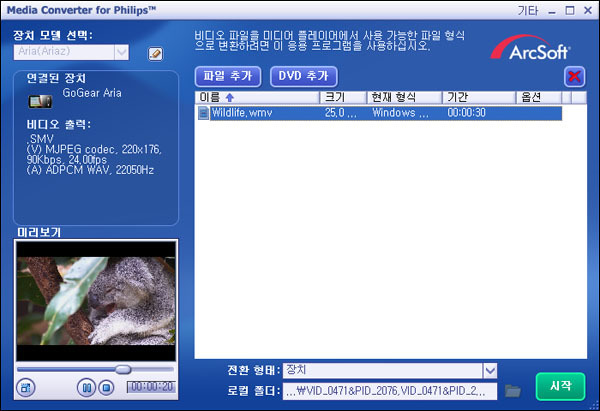The image size is (600, 411).
Task: Click the 현재 형식 column header
Action: click(404, 98)
